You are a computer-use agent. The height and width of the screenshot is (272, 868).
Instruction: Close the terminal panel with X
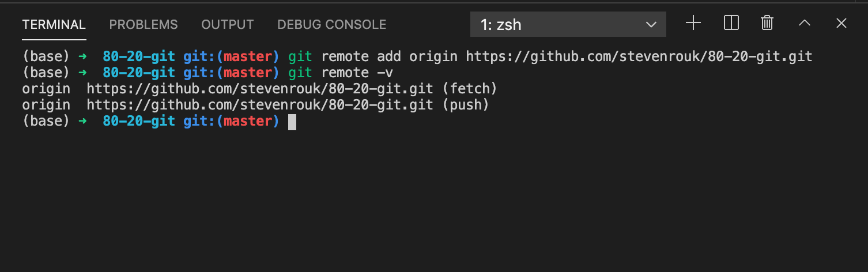841,23
